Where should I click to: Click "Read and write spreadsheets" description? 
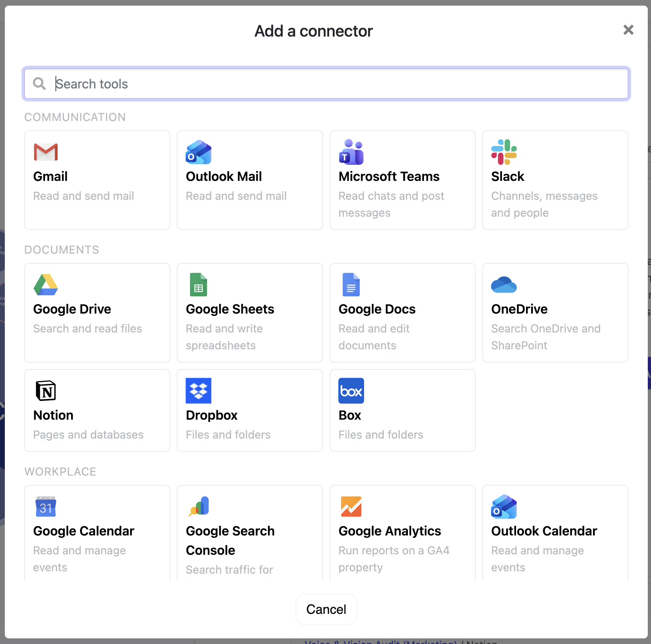[x=224, y=337]
